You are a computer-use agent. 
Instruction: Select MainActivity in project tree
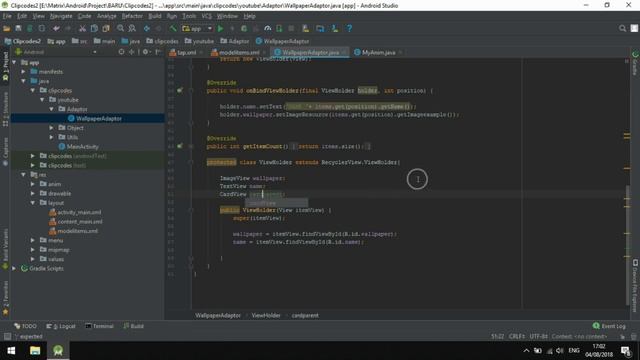82,147
